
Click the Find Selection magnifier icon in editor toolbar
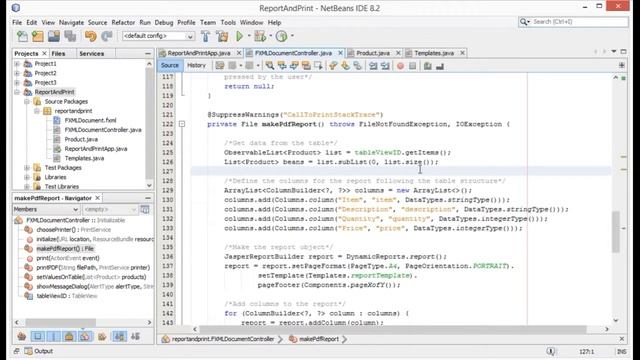(x=269, y=66)
